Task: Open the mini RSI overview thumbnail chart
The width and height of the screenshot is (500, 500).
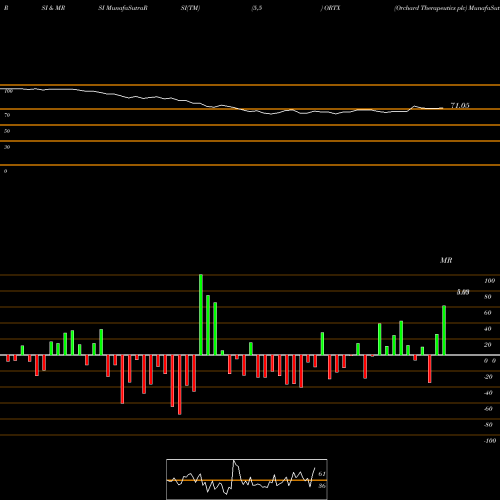Action: tap(247, 479)
